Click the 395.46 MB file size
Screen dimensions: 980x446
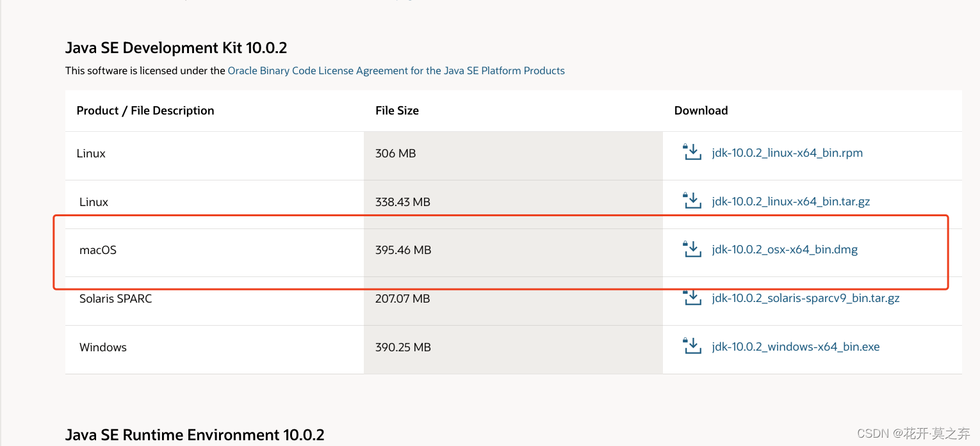click(404, 250)
